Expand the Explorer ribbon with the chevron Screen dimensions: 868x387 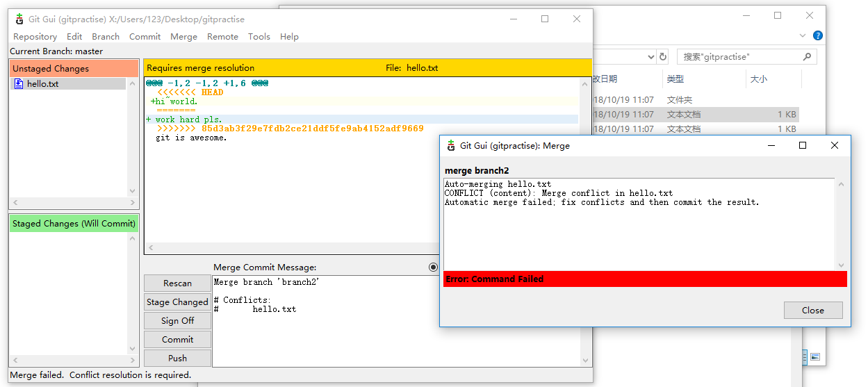point(803,35)
